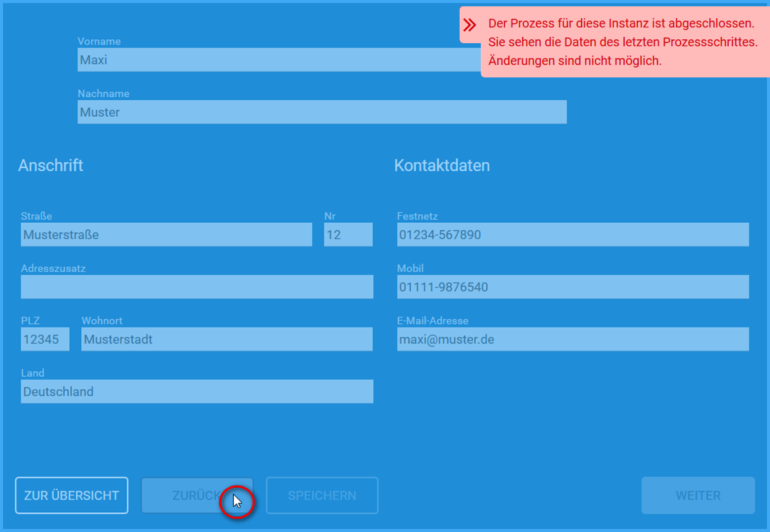This screenshot has height=532, width=770.
Task: Click the ZURÜCK button
Action: point(197,495)
